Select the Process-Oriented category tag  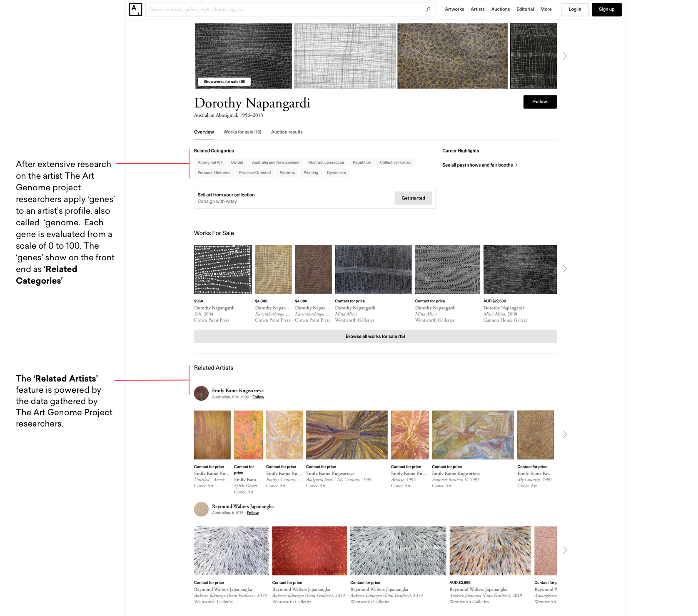tap(255, 172)
